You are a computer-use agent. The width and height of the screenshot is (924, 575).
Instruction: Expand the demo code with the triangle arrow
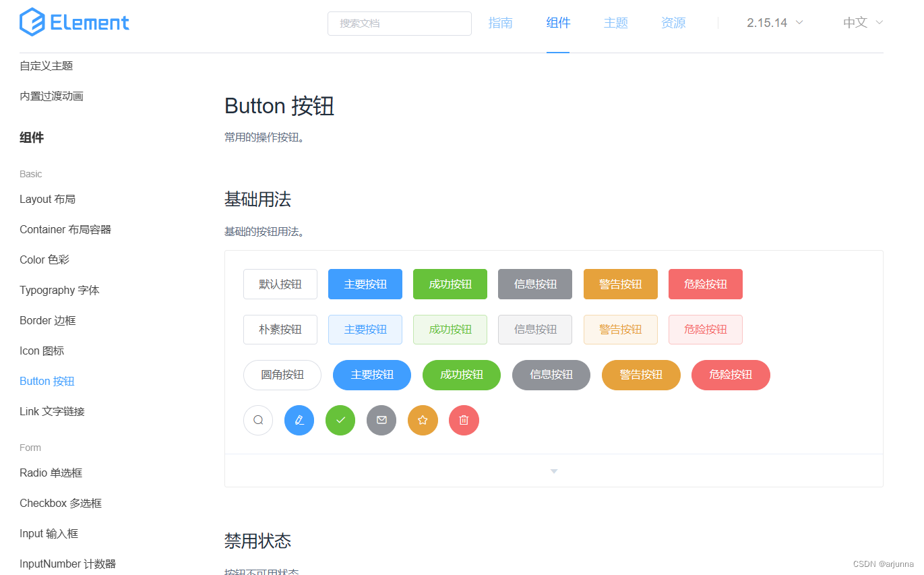coord(554,471)
